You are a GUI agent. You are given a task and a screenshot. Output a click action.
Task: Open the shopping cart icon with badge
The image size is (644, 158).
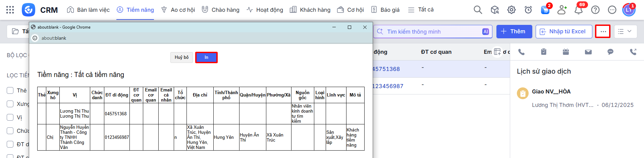click(x=545, y=10)
